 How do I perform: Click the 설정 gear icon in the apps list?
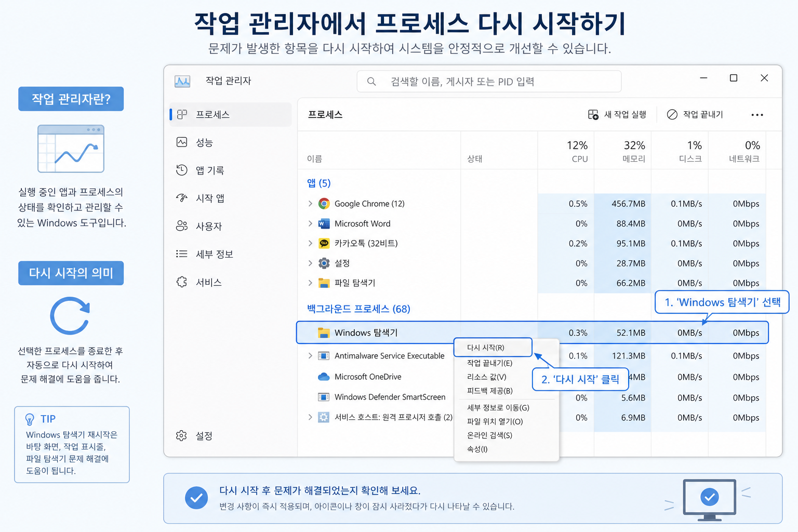click(x=324, y=263)
